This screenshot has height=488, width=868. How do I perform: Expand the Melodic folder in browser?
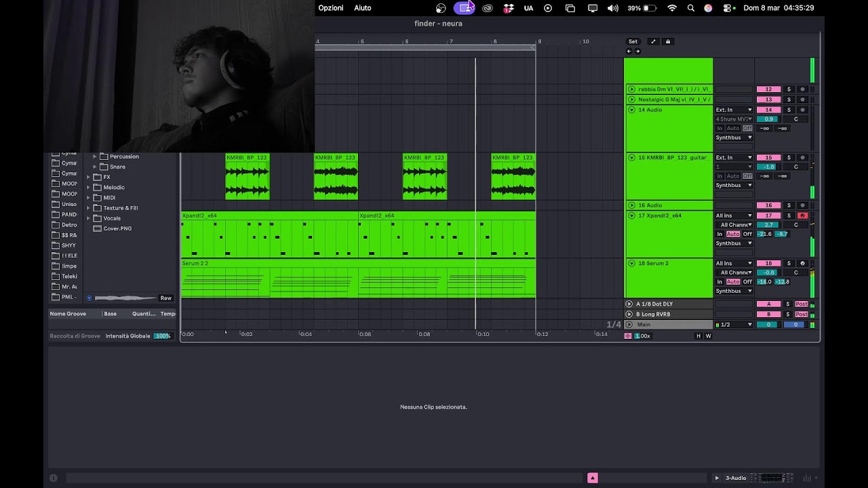pyautogui.click(x=88, y=187)
